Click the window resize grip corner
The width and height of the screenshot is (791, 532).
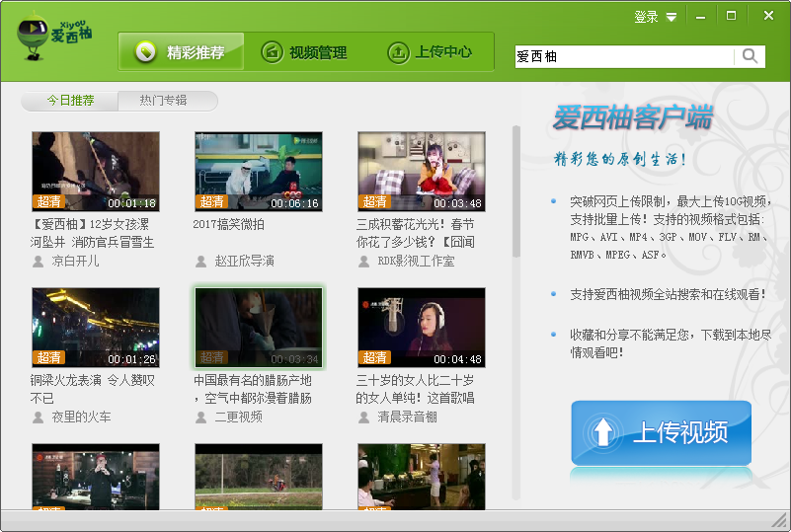[x=781, y=520]
